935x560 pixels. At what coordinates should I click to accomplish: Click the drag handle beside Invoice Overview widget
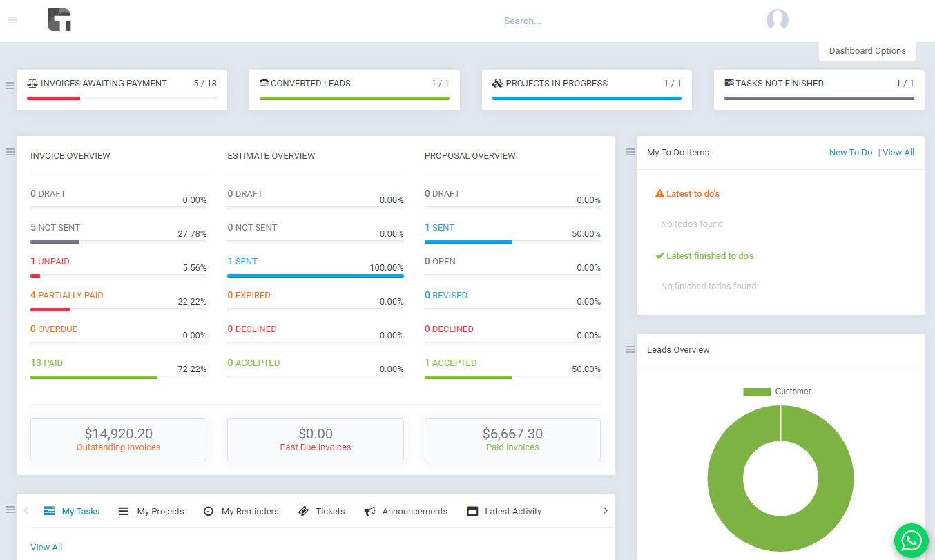(10, 152)
